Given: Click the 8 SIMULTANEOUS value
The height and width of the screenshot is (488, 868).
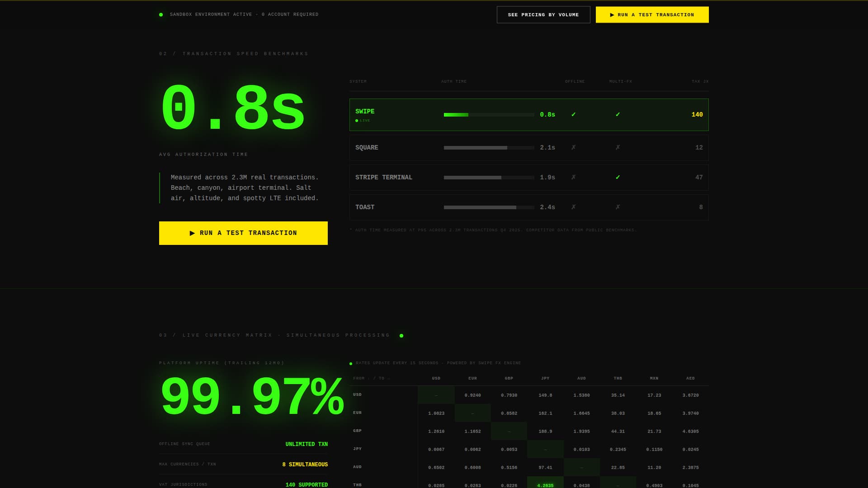Looking at the screenshot, I should coord(305,465).
